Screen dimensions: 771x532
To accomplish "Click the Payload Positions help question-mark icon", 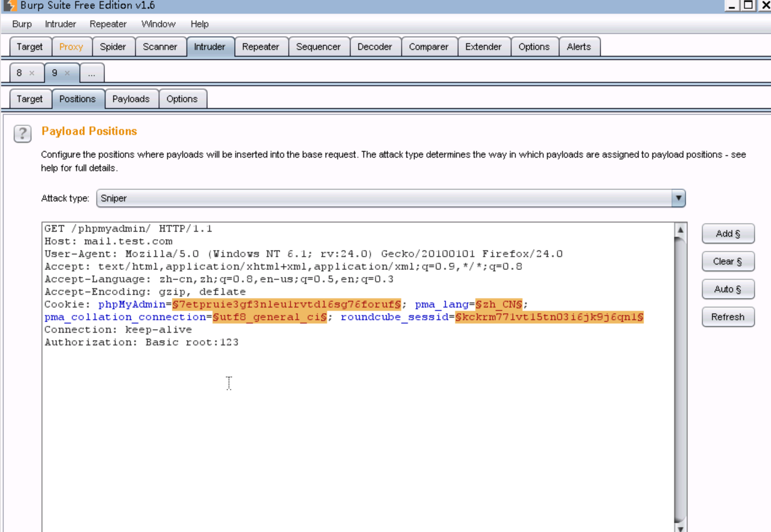I will click(22, 134).
